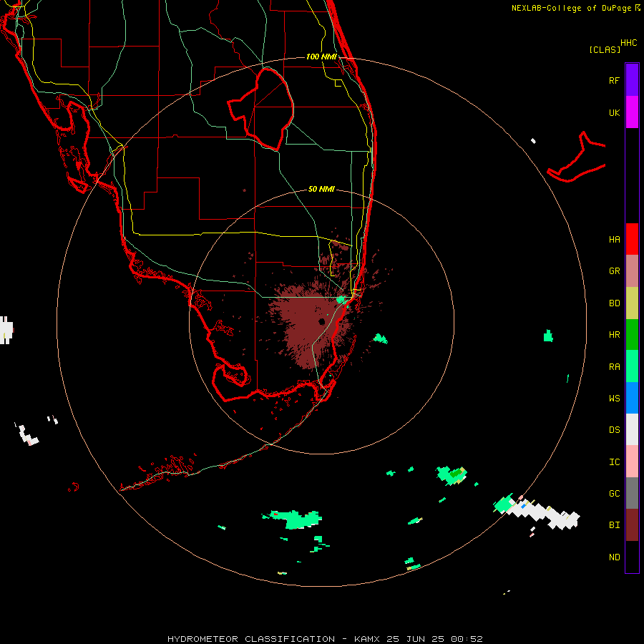Click the white echo at the left map edge
Viewport: 644px width, 644px height.
pos(6,330)
